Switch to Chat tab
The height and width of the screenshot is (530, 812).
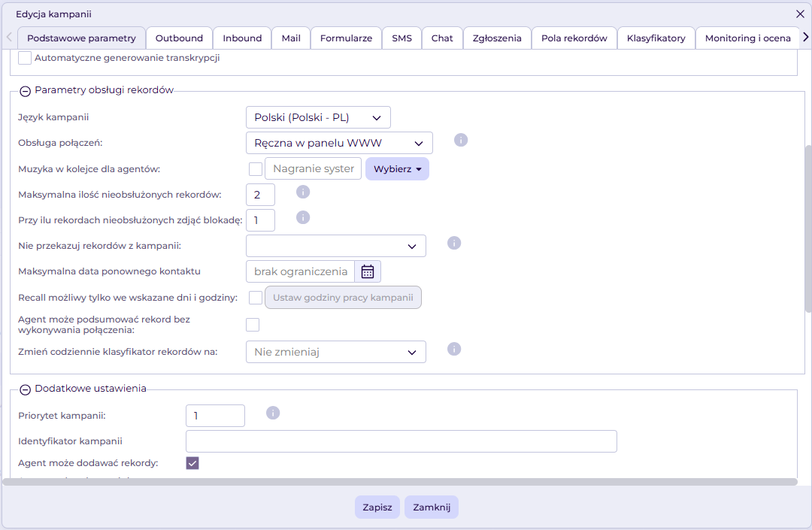pos(442,38)
